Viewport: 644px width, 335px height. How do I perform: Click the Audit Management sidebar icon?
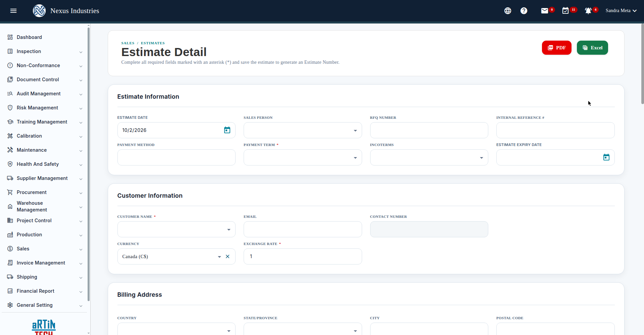[10, 94]
